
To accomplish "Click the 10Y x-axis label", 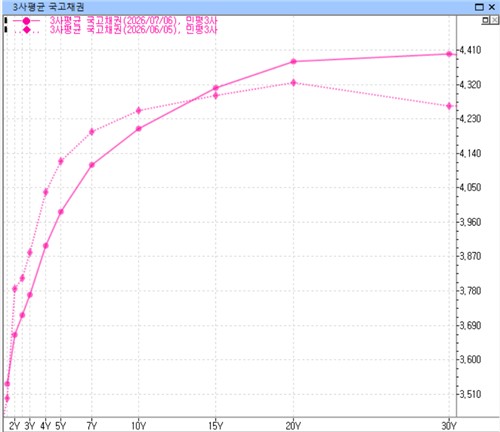I will pos(139,426).
